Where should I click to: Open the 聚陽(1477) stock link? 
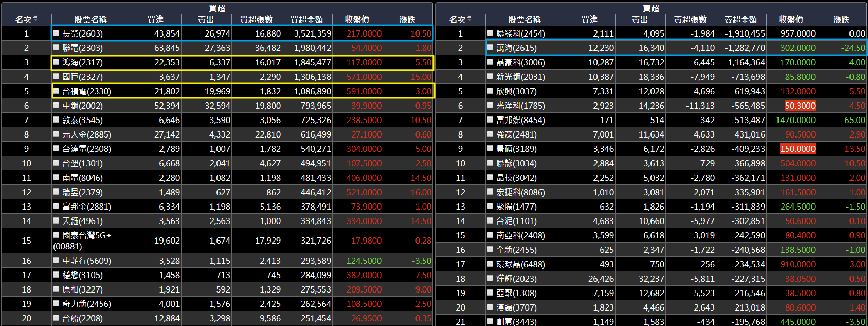click(516, 207)
